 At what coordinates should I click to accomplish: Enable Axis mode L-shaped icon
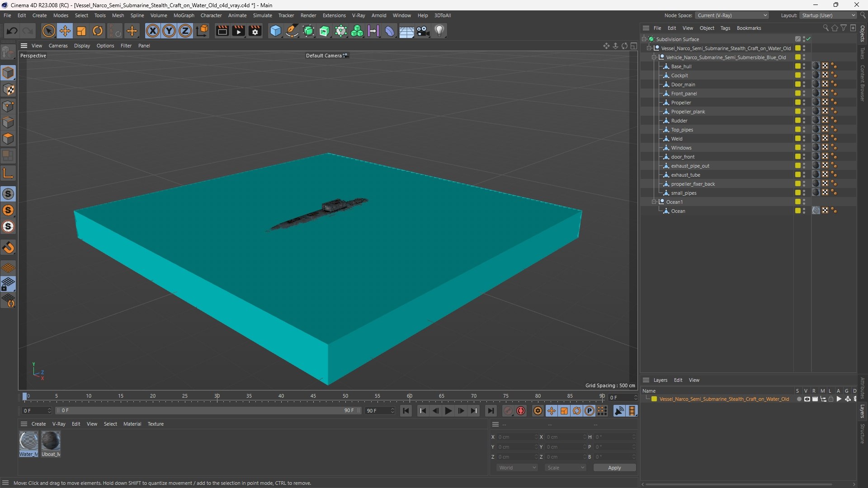[8, 173]
